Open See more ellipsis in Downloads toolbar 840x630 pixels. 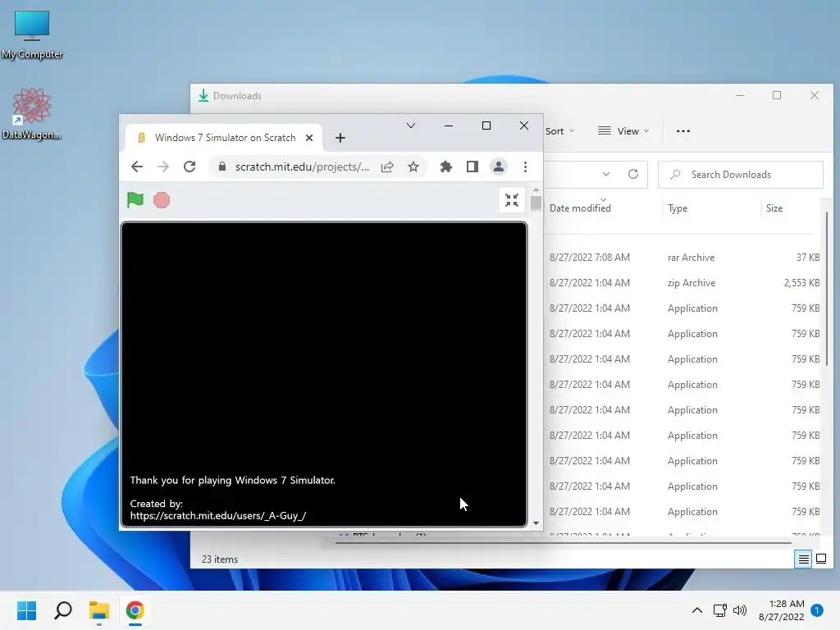tap(683, 131)
